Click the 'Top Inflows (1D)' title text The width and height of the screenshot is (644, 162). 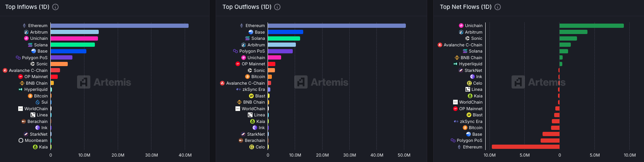tap(27, 7)
